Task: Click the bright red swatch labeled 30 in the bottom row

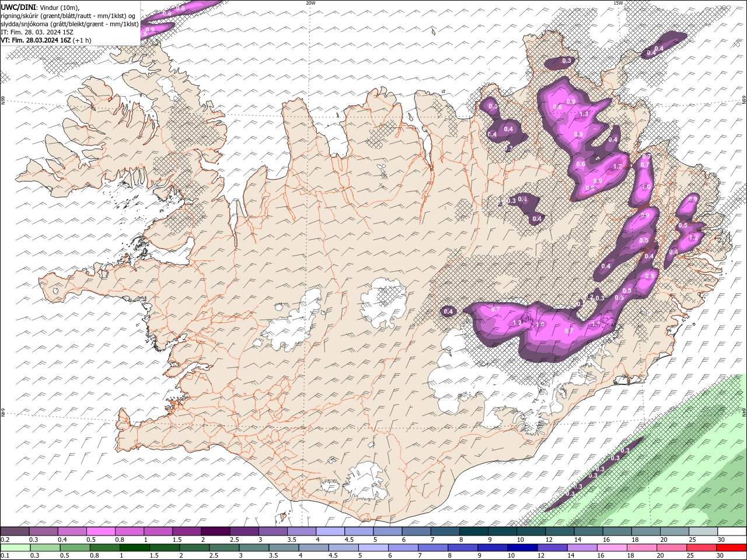Action: click(731, 548)
